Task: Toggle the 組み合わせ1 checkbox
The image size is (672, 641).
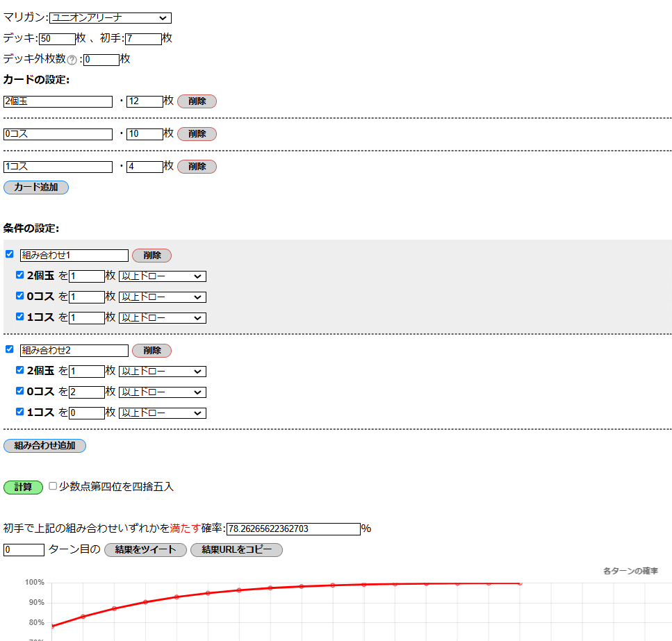Action: pyautogui.click(x=10, y=254)
